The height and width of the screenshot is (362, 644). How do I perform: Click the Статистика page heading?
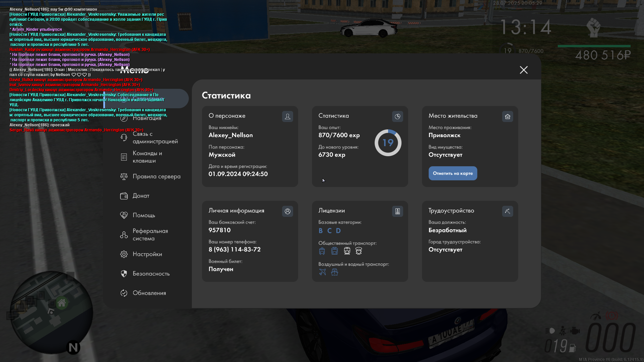226,96
